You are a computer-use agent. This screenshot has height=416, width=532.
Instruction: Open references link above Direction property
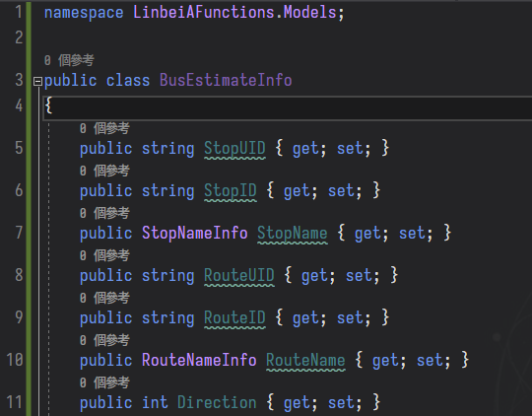pyautogui.click(x=104, y=382)
